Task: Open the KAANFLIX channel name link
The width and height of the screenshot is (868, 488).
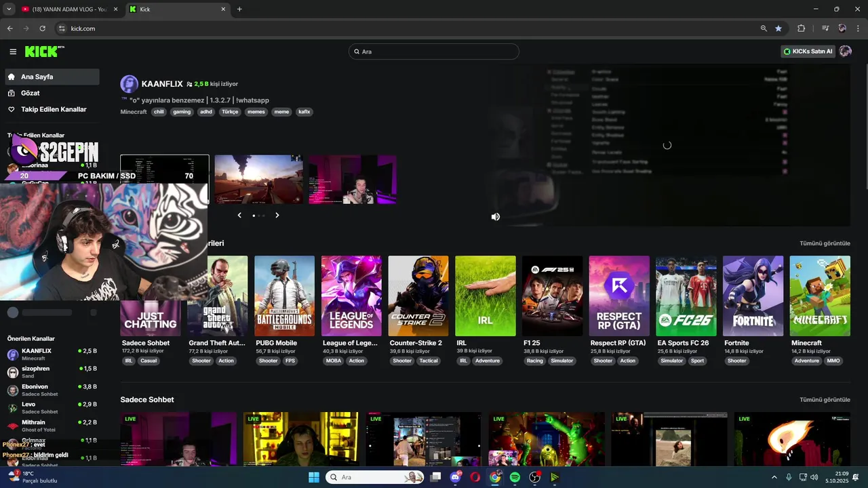Action: point(162,84)
